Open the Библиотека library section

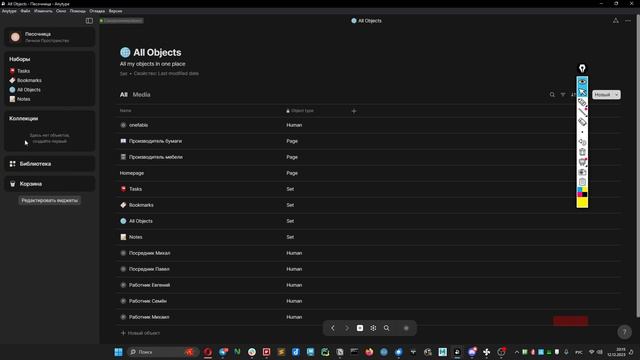click(50, 164)
